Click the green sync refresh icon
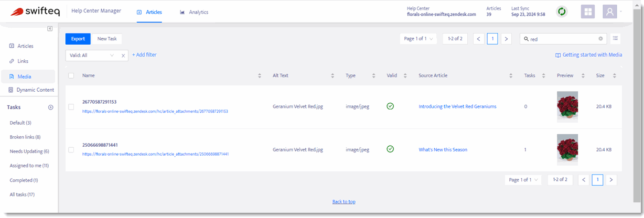Screen dimensions: 644x218 562,12
